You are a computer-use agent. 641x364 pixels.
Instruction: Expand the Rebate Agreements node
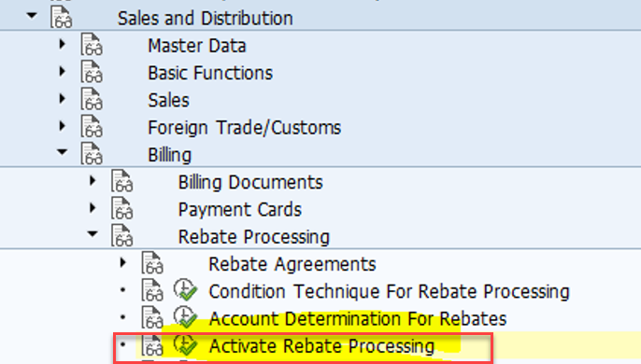pyautogui.click(x=123, y=262)
